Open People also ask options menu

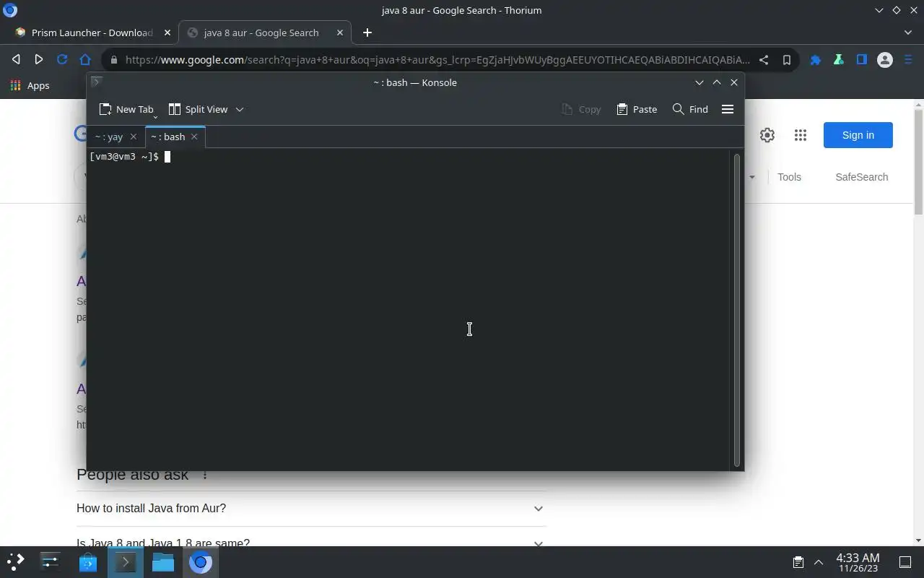point(205,475)
